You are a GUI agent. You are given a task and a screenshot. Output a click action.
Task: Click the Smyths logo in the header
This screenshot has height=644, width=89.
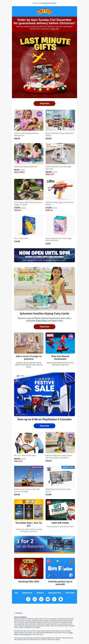(x=44, y=12)
